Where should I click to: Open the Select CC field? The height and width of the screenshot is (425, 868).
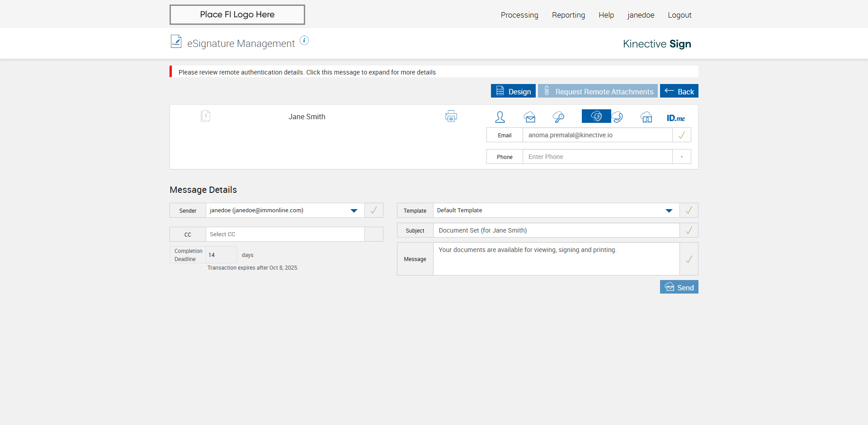[x=285, y=234]
